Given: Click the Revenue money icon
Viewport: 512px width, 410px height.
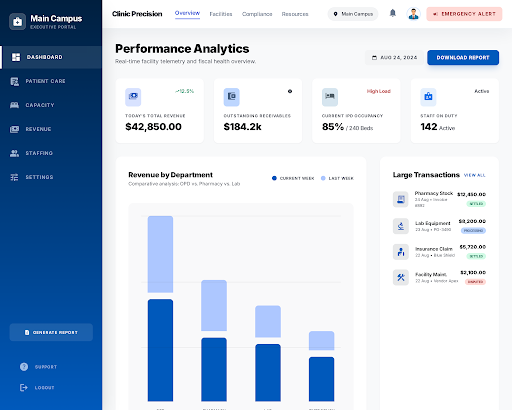Looking at the screenshot, I should [14, 129].
